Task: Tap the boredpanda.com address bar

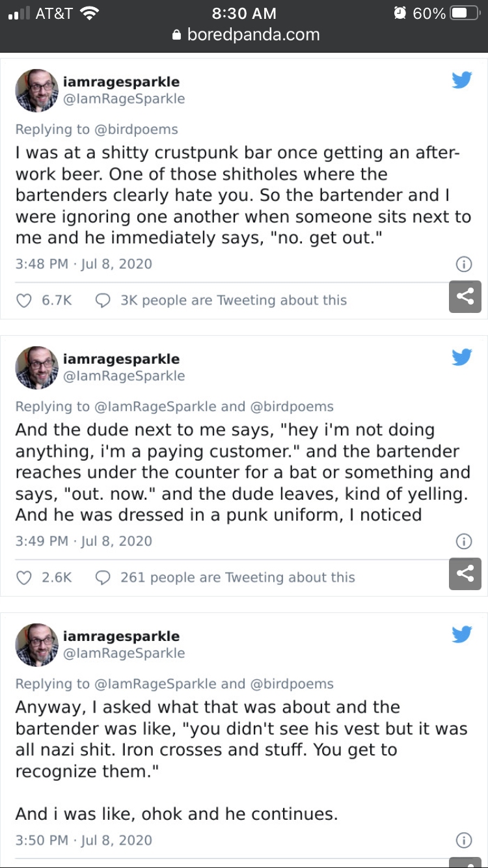Action: pyautogui.click(x=245, y=34)
